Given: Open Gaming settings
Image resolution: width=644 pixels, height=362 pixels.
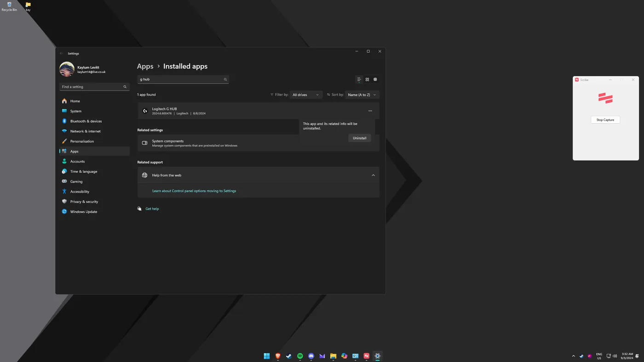Looking at the screenshot, I should (x=94, y=181).
